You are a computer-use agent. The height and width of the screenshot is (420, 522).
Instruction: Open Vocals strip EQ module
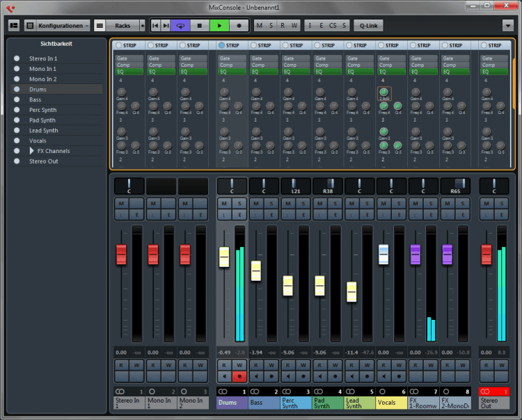pyautogui.click(x=391, y=72)
